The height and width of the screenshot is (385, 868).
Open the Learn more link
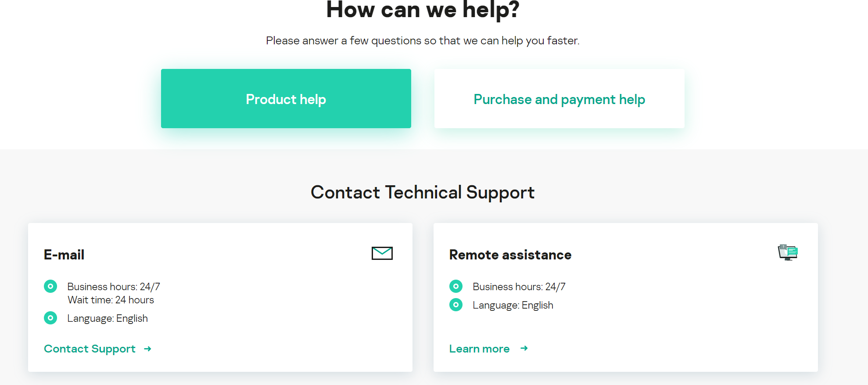479,349
